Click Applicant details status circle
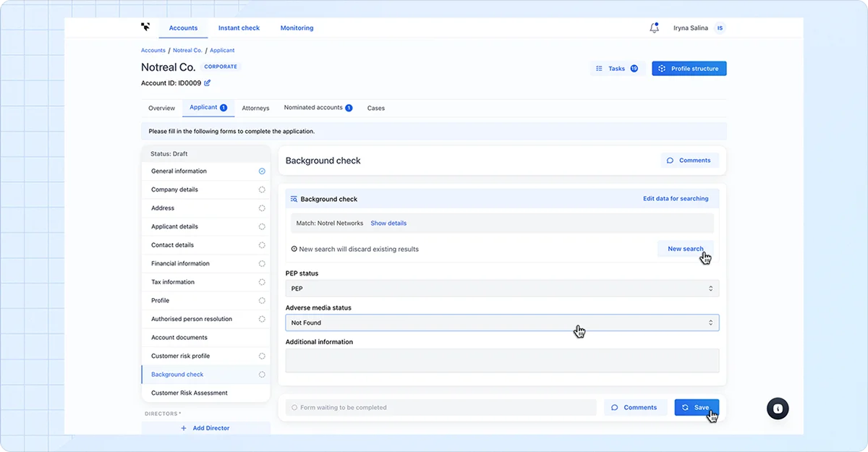 [262, 226]
